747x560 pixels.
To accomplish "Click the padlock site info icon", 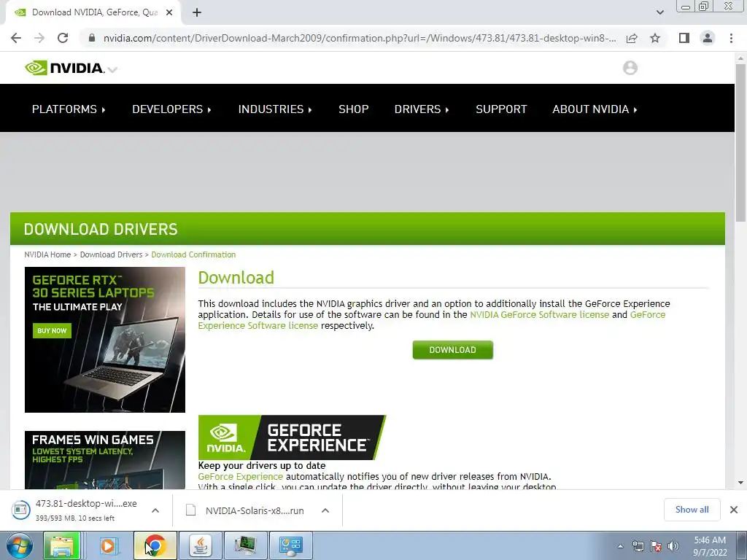I will point(92,38).
